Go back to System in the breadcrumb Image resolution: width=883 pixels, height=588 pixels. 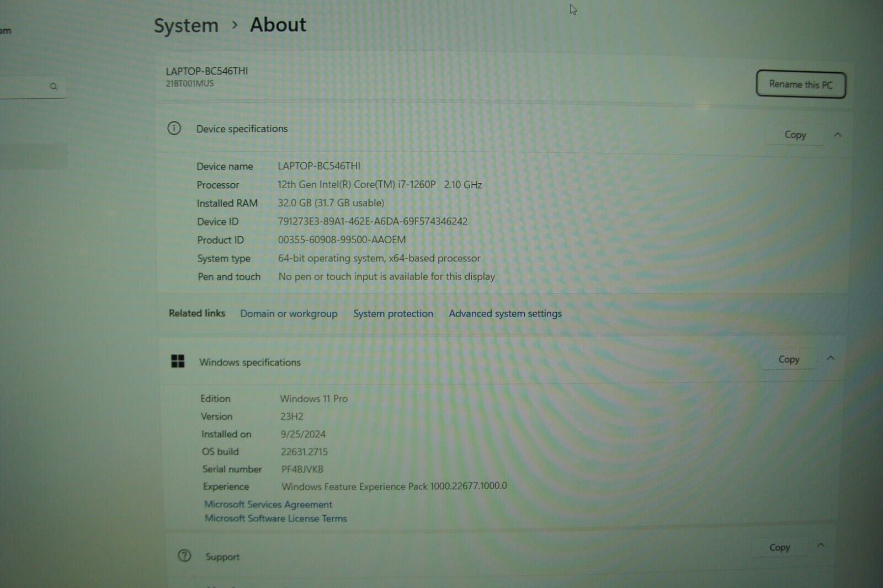[186, 25]
